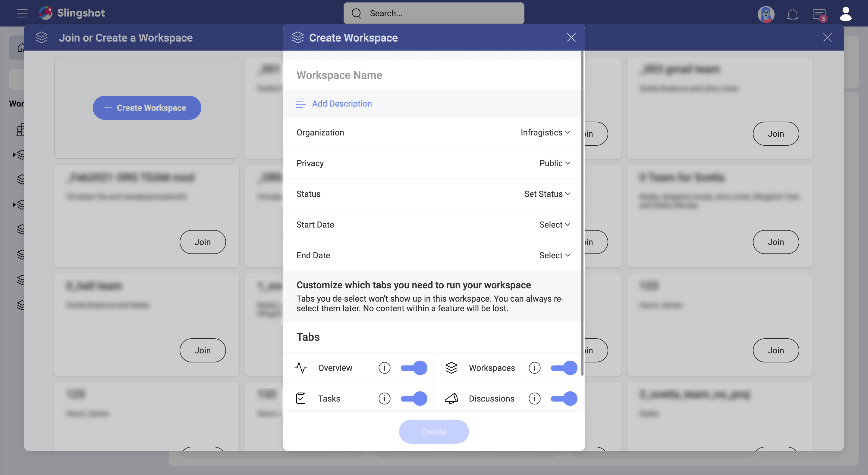Click the Create Workspace button
The width and height of the screenshot is (868, 475).
coord(146,108)
